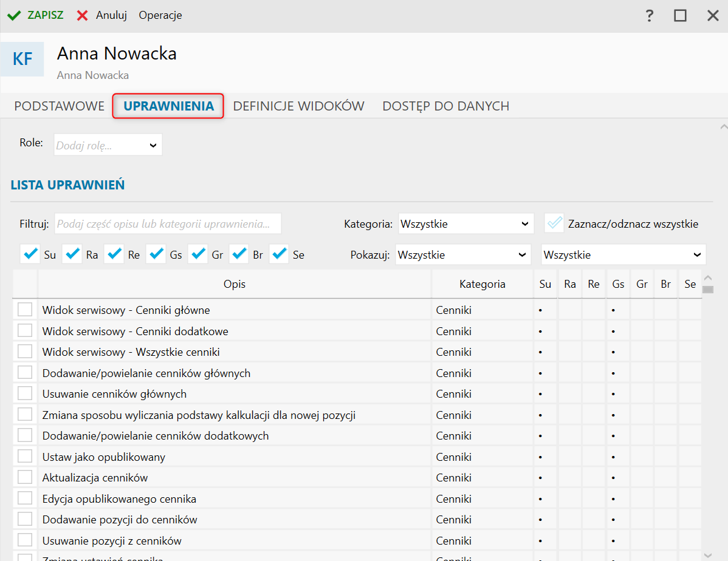Image resolution: width=728 pixels, height=561 pixels.
Task: Click the Su column header
Action: [x=545, y=284]
